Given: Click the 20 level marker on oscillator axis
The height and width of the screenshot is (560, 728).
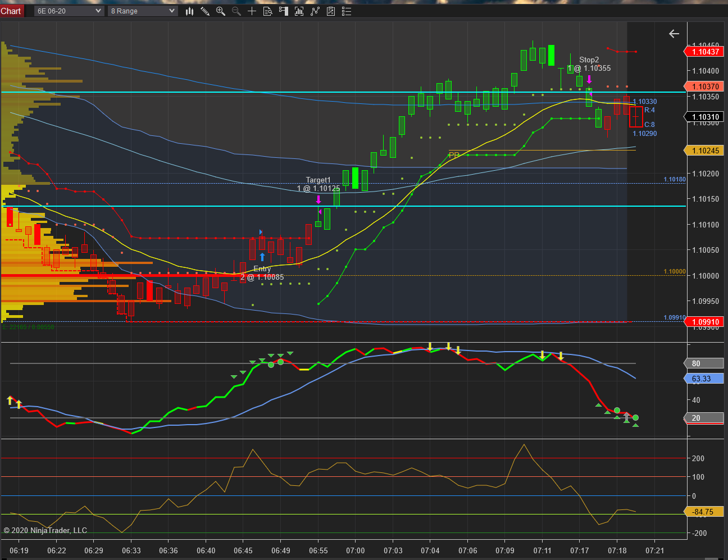Looking at the screenshot, I should click(704, 418).
